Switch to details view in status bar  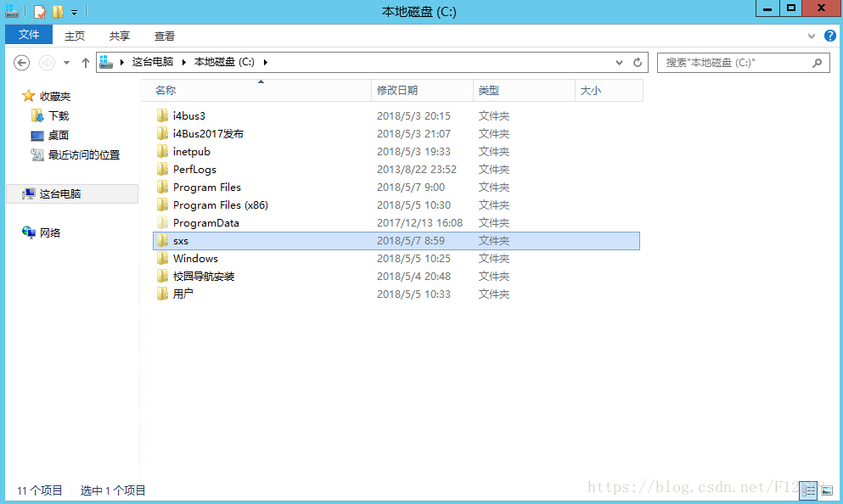(809, 490)
